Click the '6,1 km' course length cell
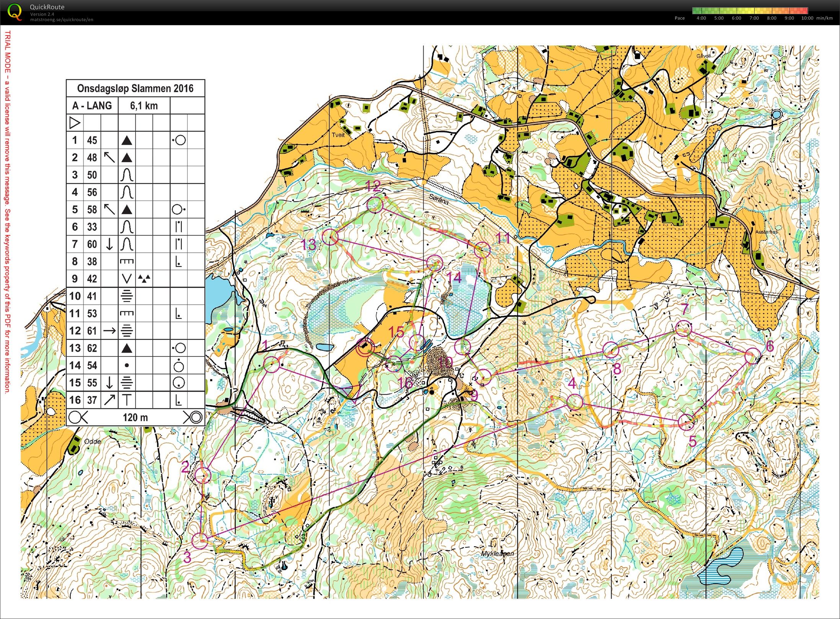Screen dimensions: 840x619 click(x=144, y=106)
